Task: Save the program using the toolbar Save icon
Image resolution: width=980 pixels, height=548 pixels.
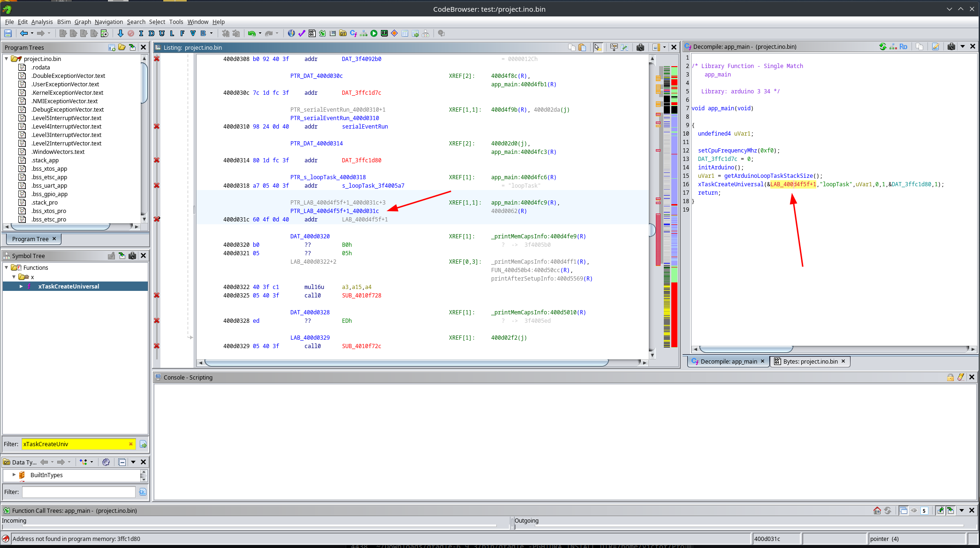Action: coord(8,33)
